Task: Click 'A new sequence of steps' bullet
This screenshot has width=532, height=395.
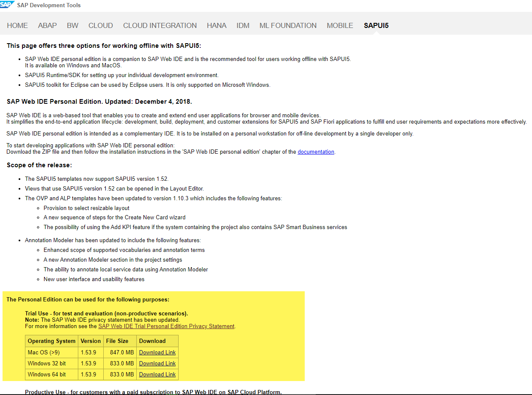Action: [114, 217]
